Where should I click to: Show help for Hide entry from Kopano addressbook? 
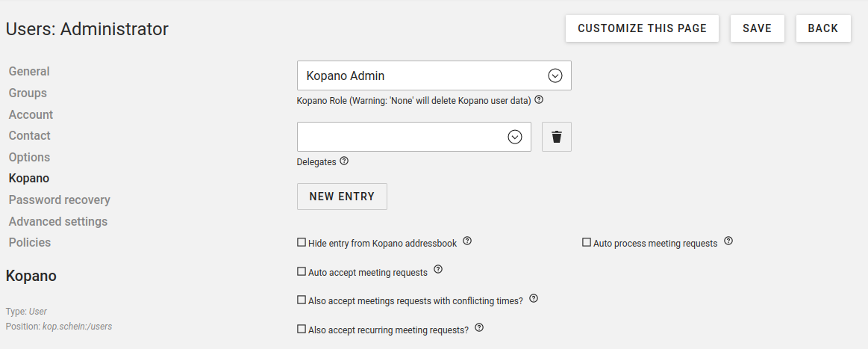tap(467, 241)
